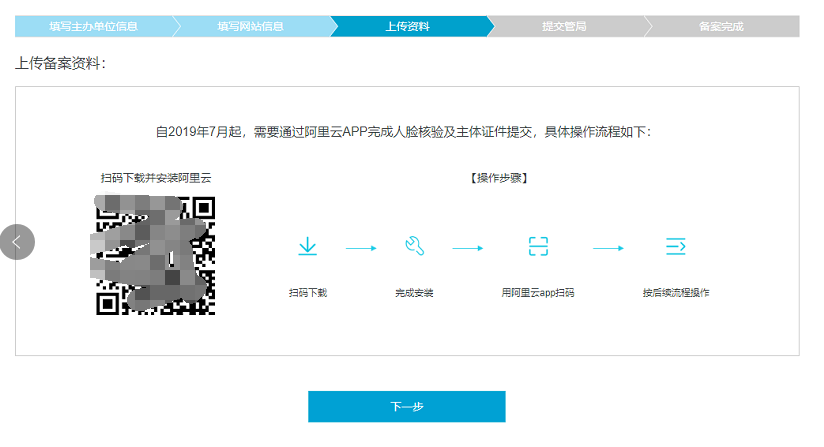The height and width of the screenshot is (447, 824).
Task: Click the scan frame icon
Action: pyautogui.click(x=539, y=246)
